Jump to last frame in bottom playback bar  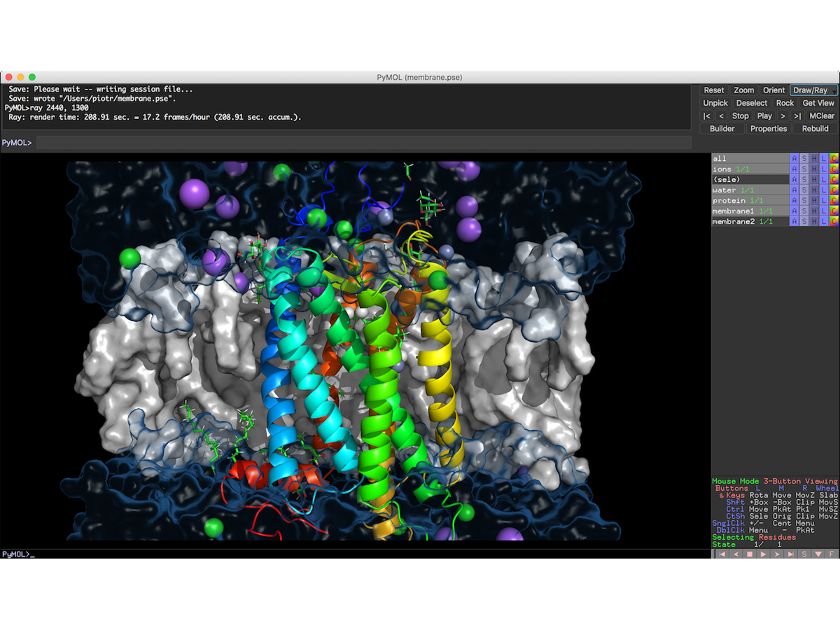tap(790, 554)
